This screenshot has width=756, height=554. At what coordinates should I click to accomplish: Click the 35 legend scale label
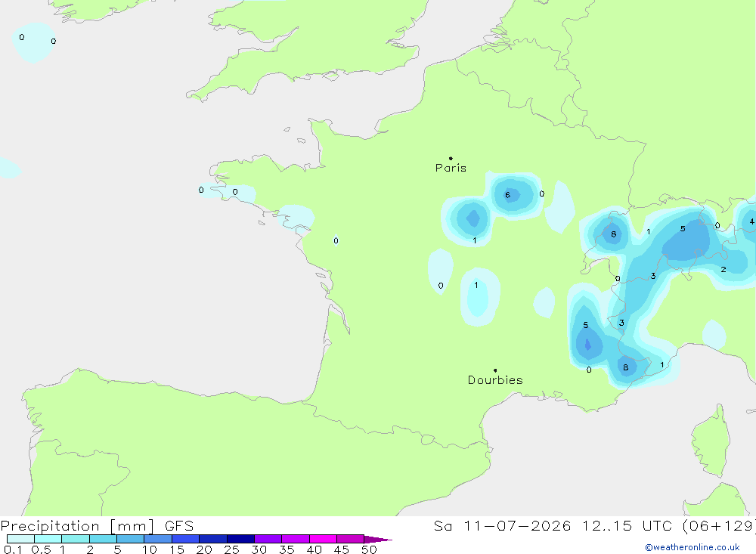coord(287,549)
